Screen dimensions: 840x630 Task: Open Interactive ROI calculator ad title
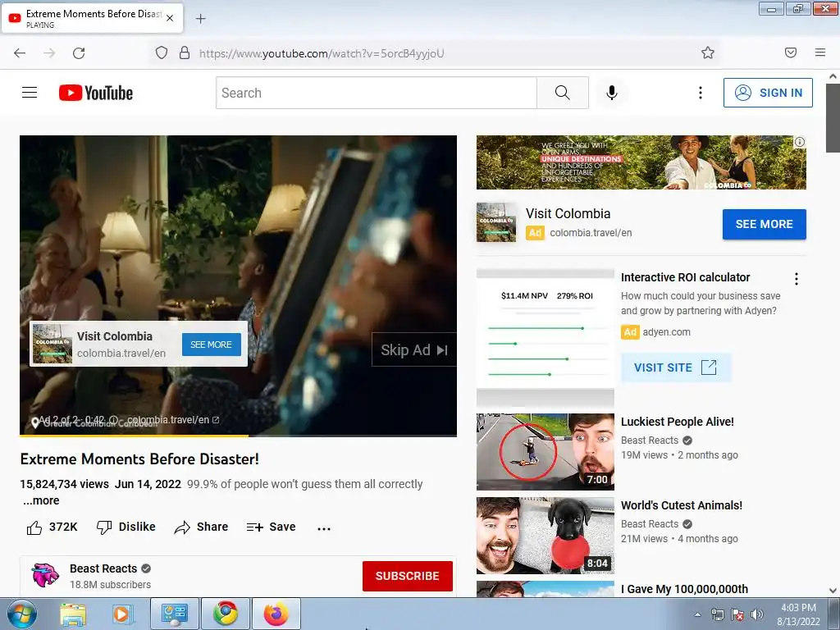(685, 277)
